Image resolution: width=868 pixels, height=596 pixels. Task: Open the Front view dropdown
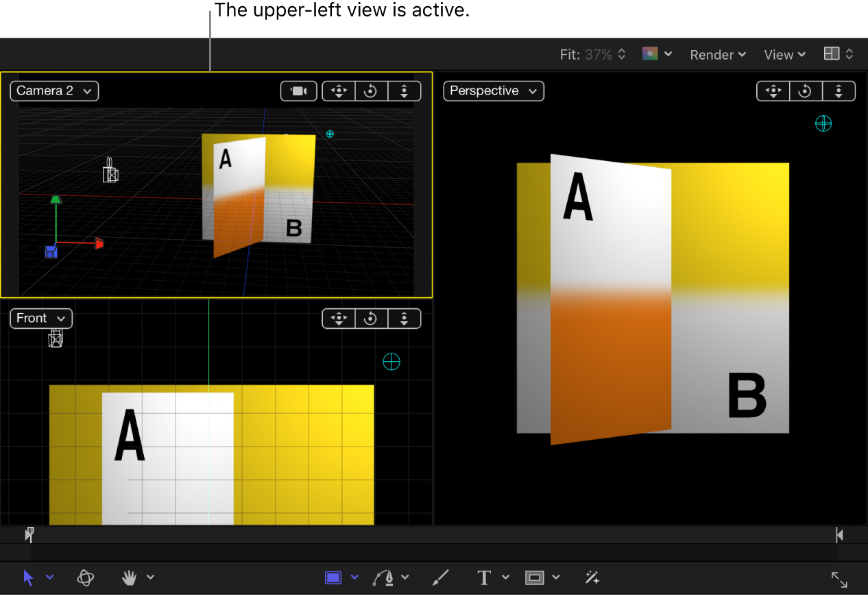tap(40, 318)
